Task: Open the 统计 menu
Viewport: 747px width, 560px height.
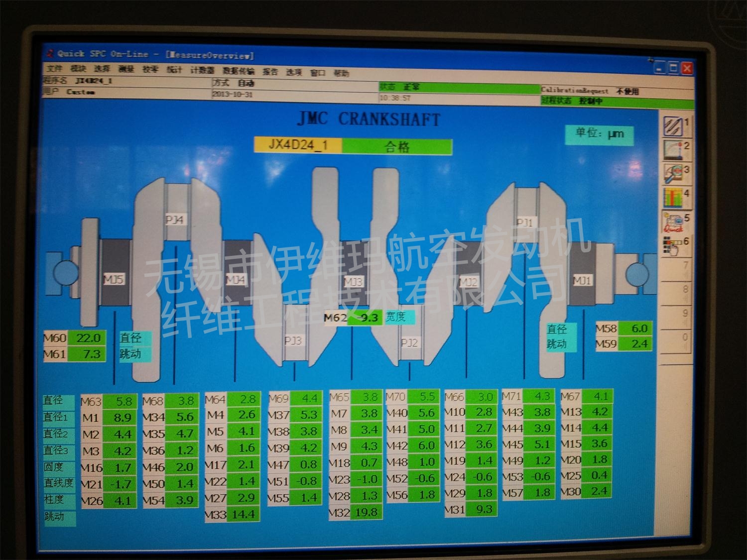Action: pos(174,70)
